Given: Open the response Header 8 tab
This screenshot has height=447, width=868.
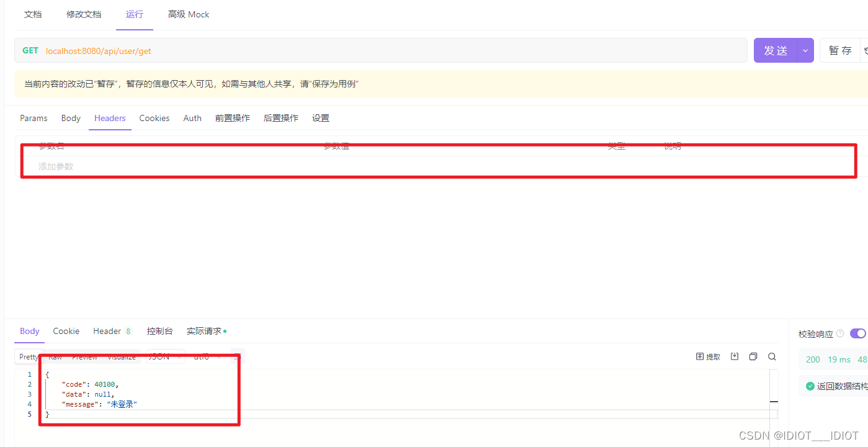Looking at the screenshot, I should [112, 331].
